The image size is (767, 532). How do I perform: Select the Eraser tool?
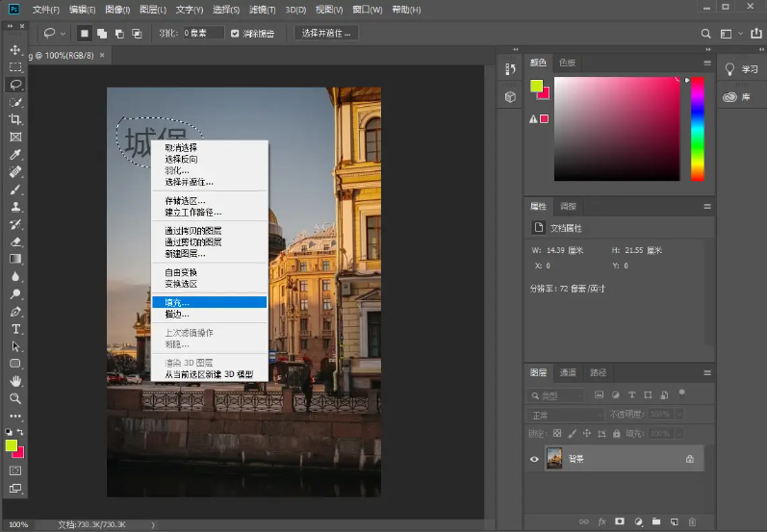15,242
